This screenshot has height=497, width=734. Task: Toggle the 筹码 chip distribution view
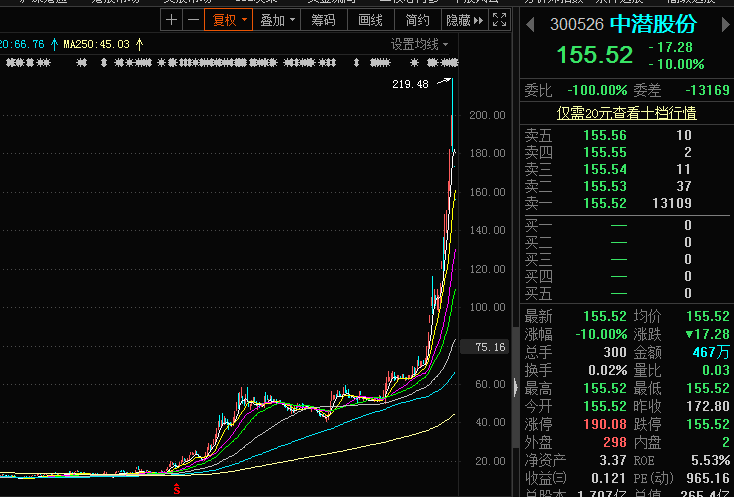[323, 20]
